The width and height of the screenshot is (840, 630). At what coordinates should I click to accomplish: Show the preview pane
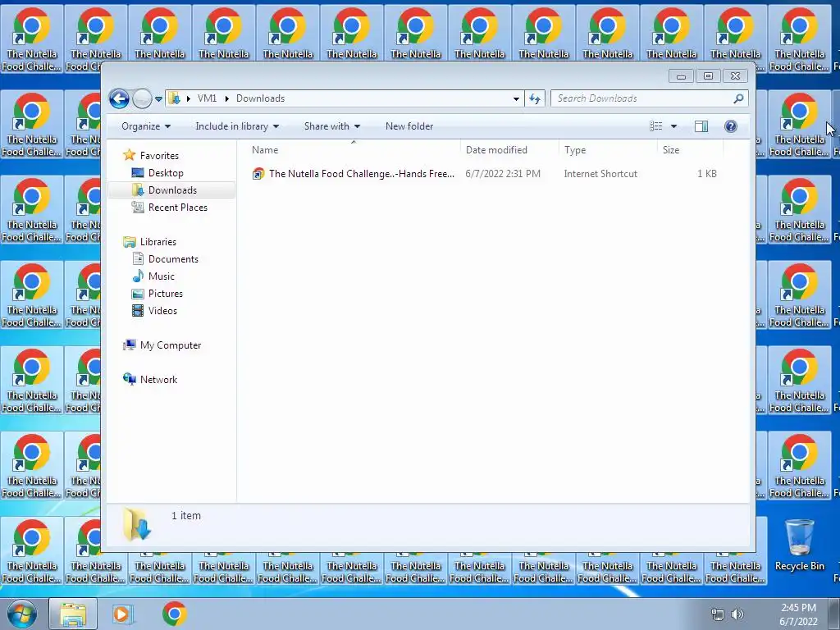(701, 126)
